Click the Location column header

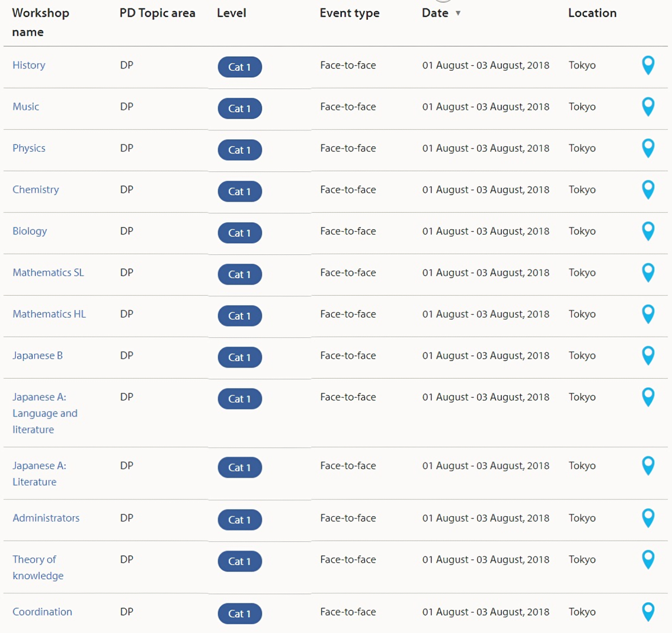592,13
